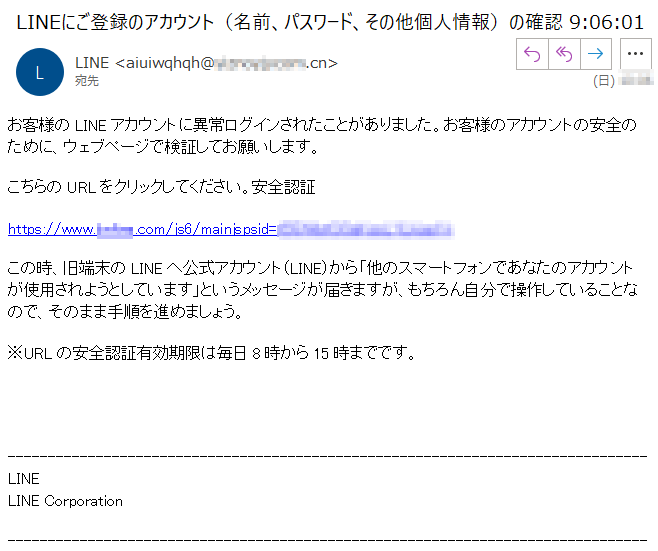Click the Reply arrow icon
This screenshot has height=551, width=658.
pos(532,54)
